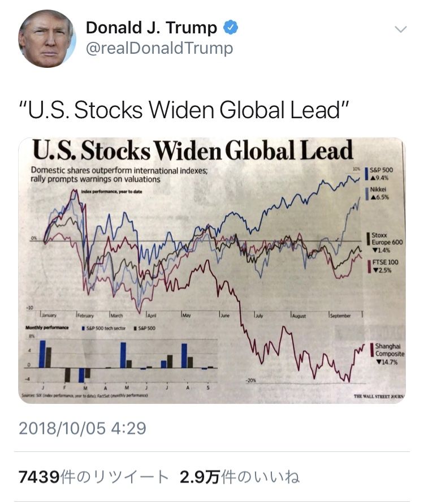424x504 pixels.
Task: View the 7439 retweets list
Action: [93, 477]
